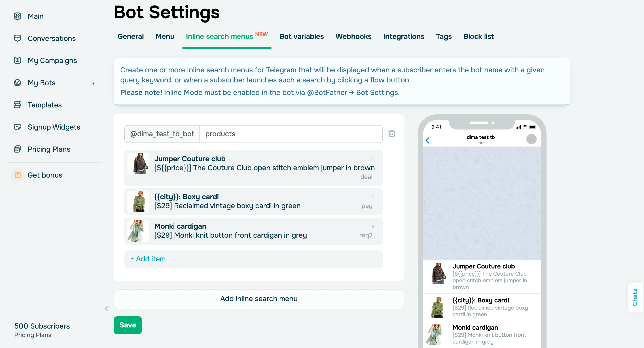Viewport: 644px width, 348px height.
Task: Delete the products inline menu via trash icon
Action: coord(392,134)
